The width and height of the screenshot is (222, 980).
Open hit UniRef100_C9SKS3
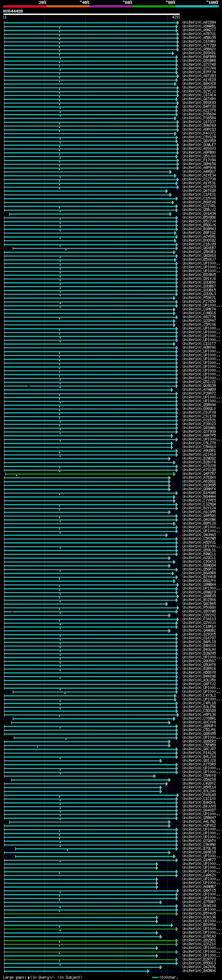pos(199,561)
